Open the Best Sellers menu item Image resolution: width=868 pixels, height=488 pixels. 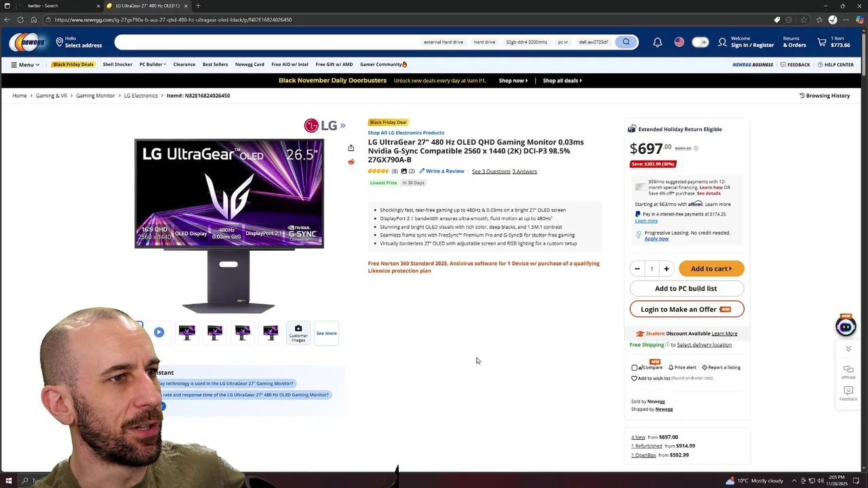215,64
